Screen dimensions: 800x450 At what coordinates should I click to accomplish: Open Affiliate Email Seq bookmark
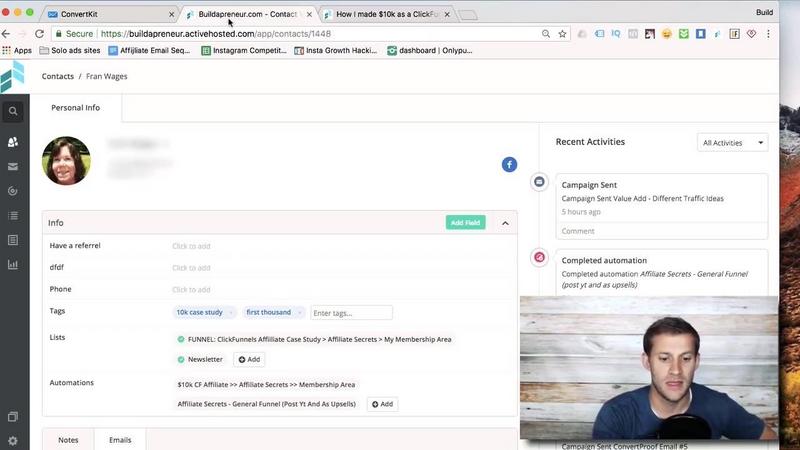(149, 51)
